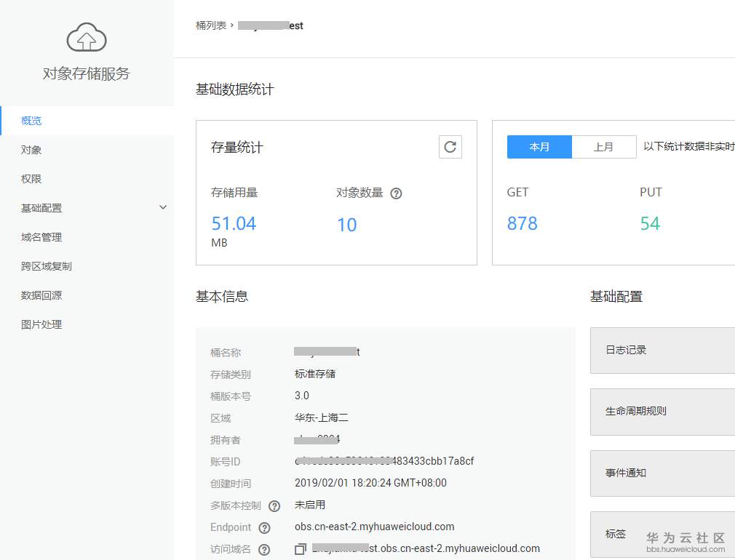Open the 标签 configuration card
This screenshot has width=735, height=560.
coord(662,535)
